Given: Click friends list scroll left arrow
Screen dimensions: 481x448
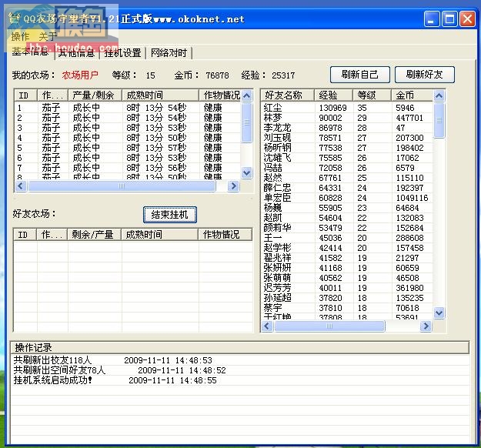Looking at the screenshot, I should pyautogui.click(x=266, y=326).
